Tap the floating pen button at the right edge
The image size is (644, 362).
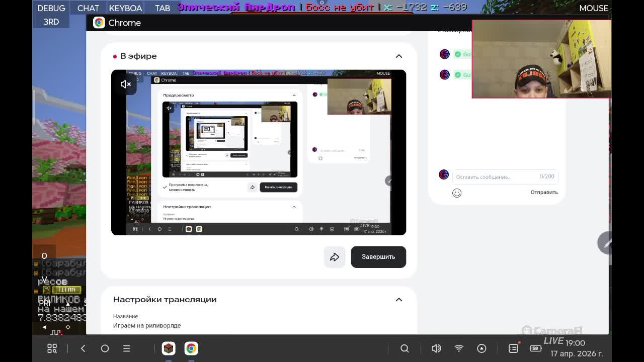tap(605, 243)
